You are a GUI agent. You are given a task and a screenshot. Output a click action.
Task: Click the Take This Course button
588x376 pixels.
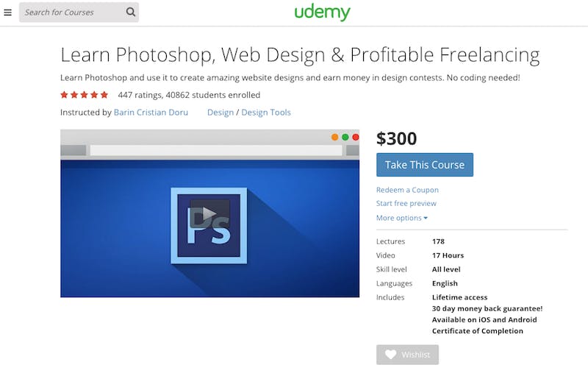tap(425, 165)
